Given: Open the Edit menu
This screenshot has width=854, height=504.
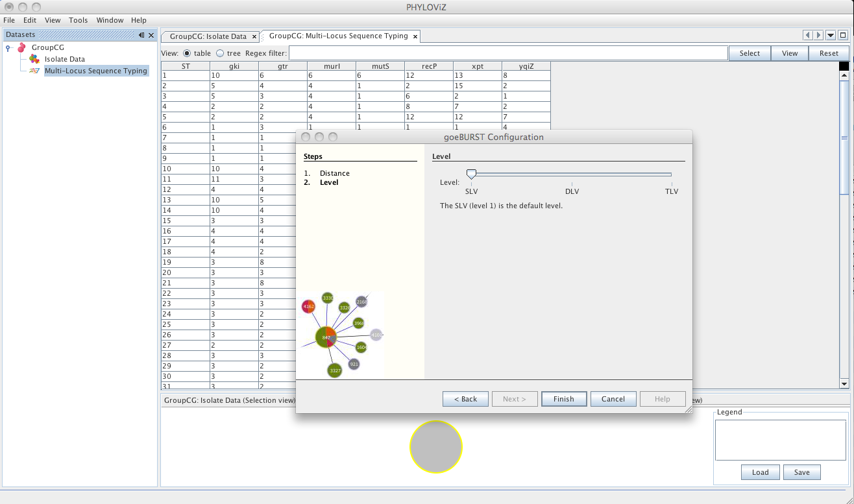Looking at the screenshot, I should point(30,20).
